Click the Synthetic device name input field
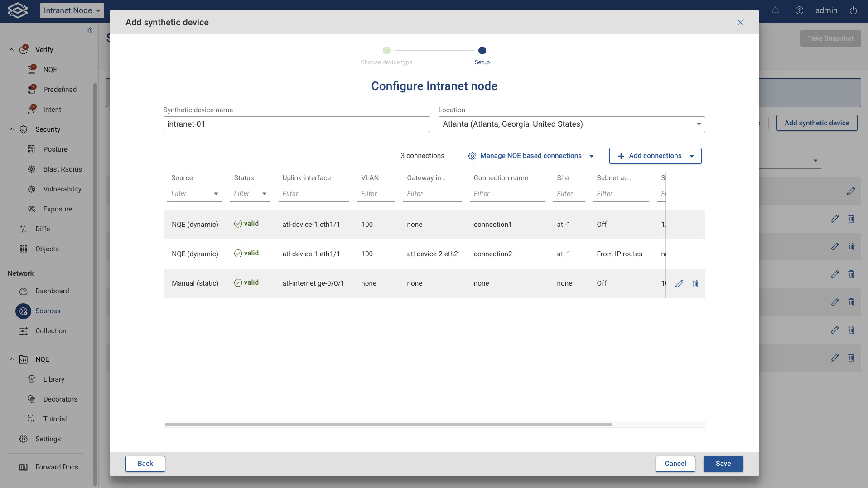Image resolution: width=868 pixels, height=488 pixels. click(x=296, y=124)
